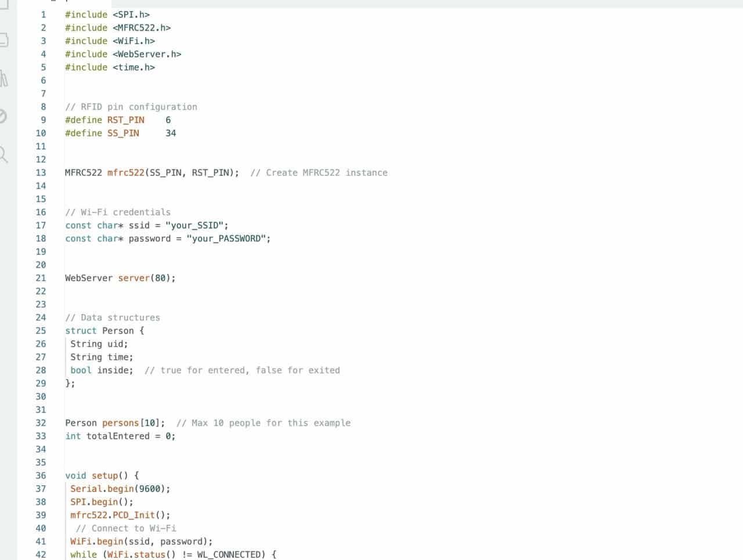
Task: Click on Serial.begin(9600) call
Action: pyautogui.click(x=120, y=489)
